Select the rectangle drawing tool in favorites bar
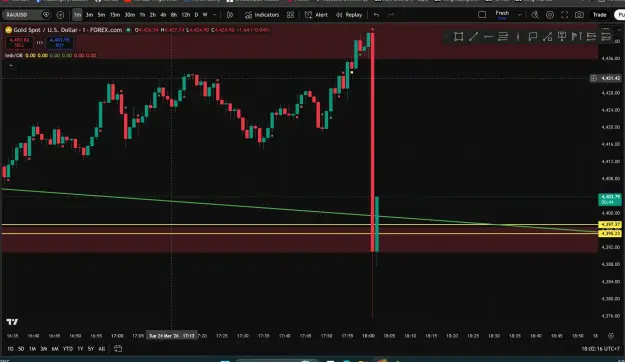 click(458, 37)
